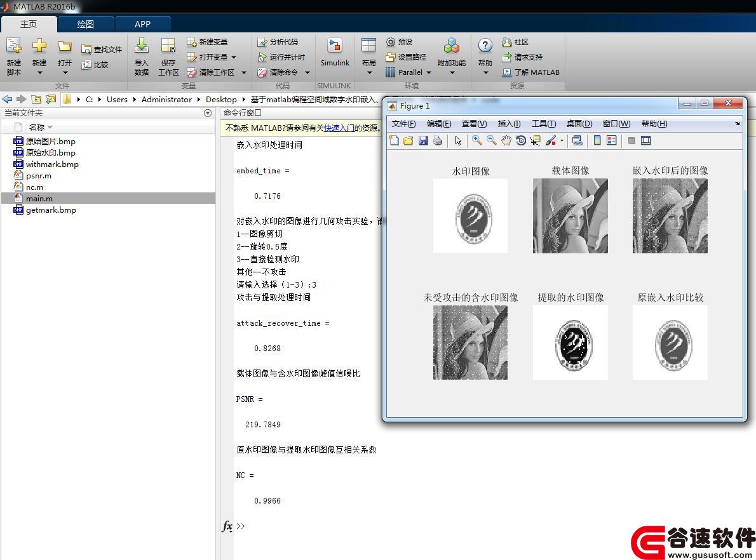This screenshot has width=756, height=560.
Task: Click Analyze Code (分析代码) button
Action: pos(278,42)
